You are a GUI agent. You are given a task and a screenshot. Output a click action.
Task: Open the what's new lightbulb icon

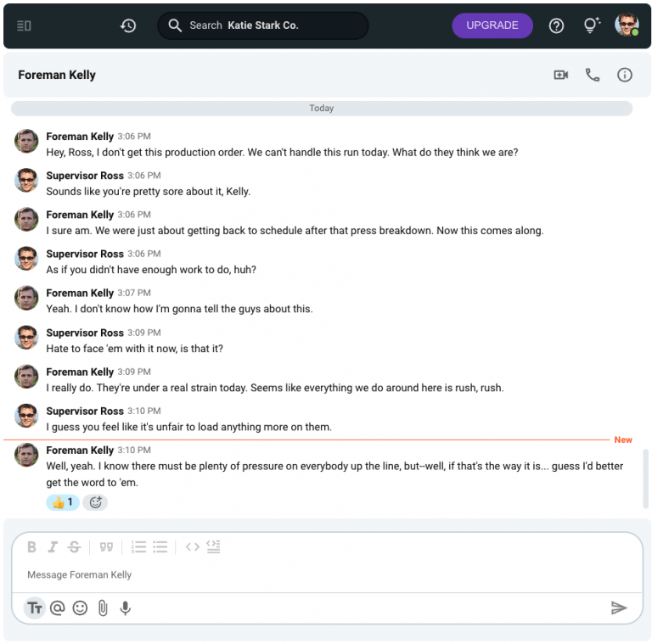(592, 25)
